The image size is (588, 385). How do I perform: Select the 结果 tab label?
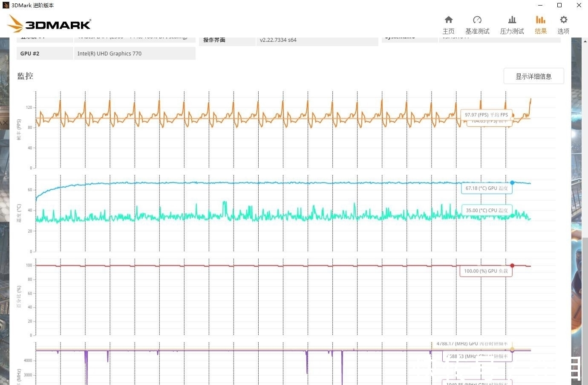[x=541, y=31]
